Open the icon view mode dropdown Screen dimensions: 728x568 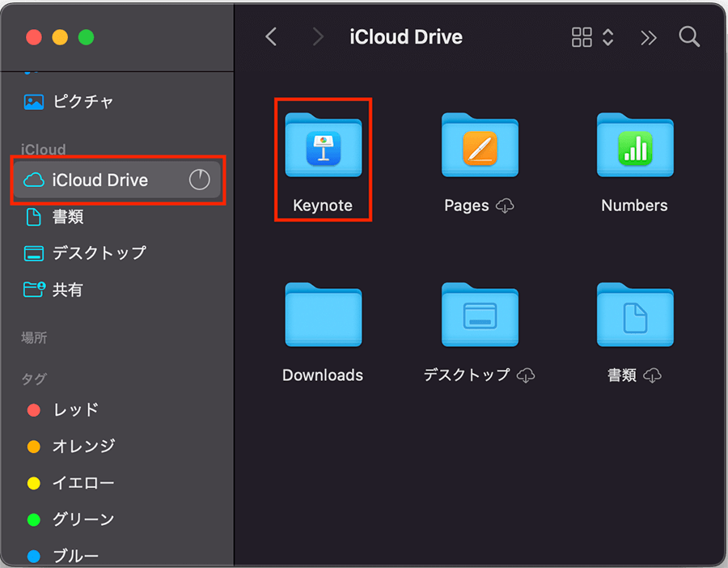pos(593,37)
